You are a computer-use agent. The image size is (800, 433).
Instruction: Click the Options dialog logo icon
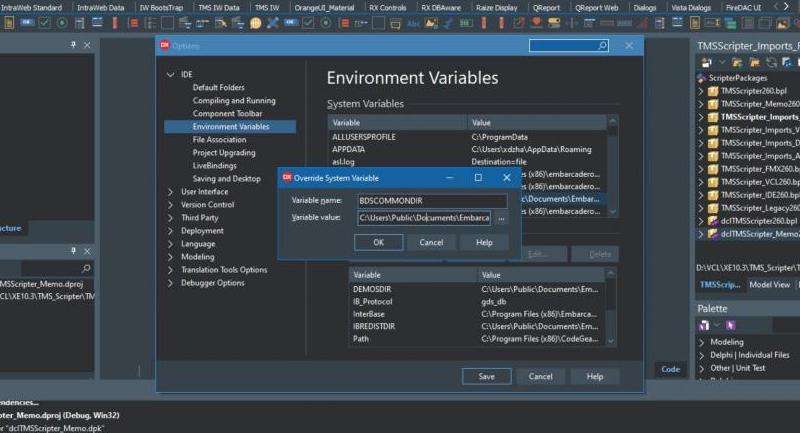point(165,46)
